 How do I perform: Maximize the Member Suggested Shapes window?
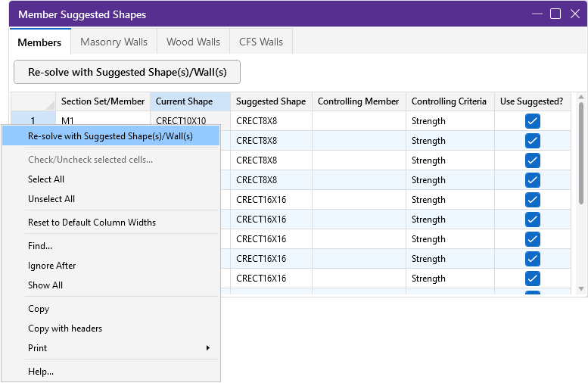pyautogui.click(x=555, y=14)
